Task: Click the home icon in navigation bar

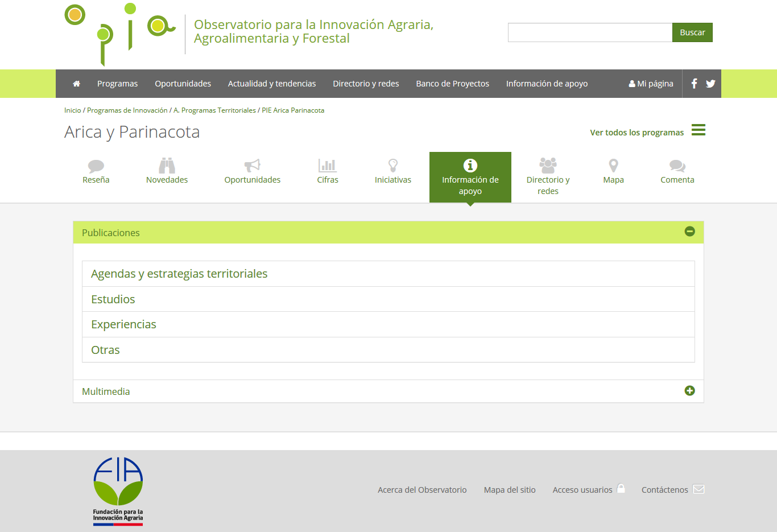Action: click(x=76, y=84)
